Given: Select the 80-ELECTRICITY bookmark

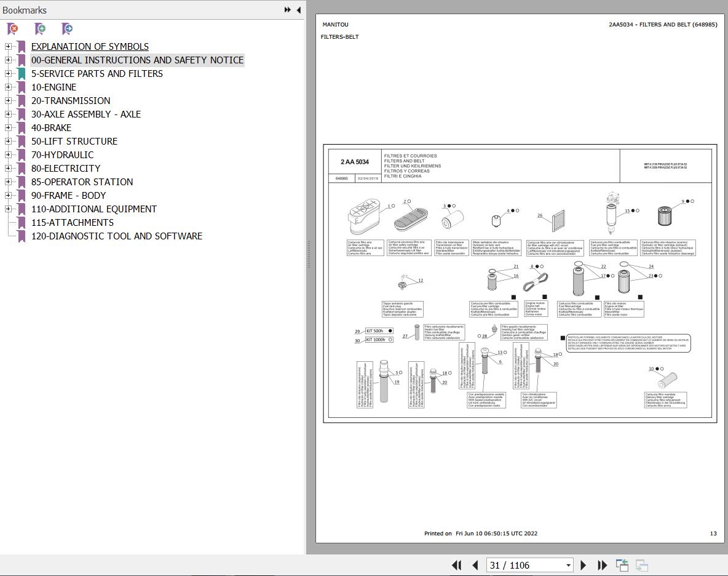Looking at the screenshot, I should point(66,169).
